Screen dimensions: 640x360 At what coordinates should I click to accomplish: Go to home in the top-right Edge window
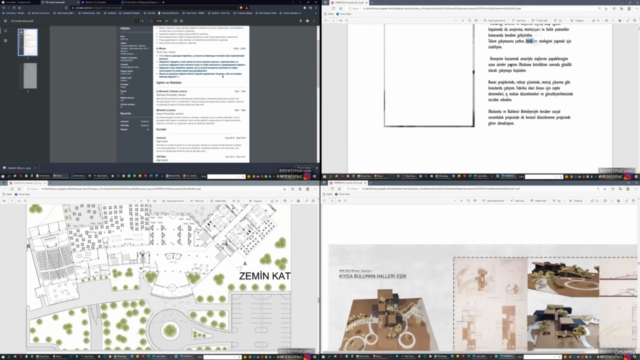340,9
